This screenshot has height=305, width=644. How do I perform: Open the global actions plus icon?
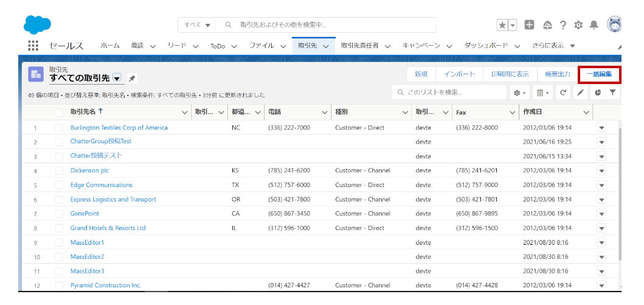tap(530, 25)
